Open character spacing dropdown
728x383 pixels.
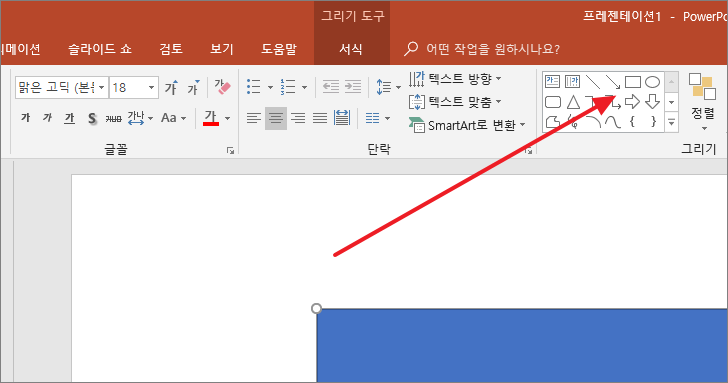(x=141, y=118)
